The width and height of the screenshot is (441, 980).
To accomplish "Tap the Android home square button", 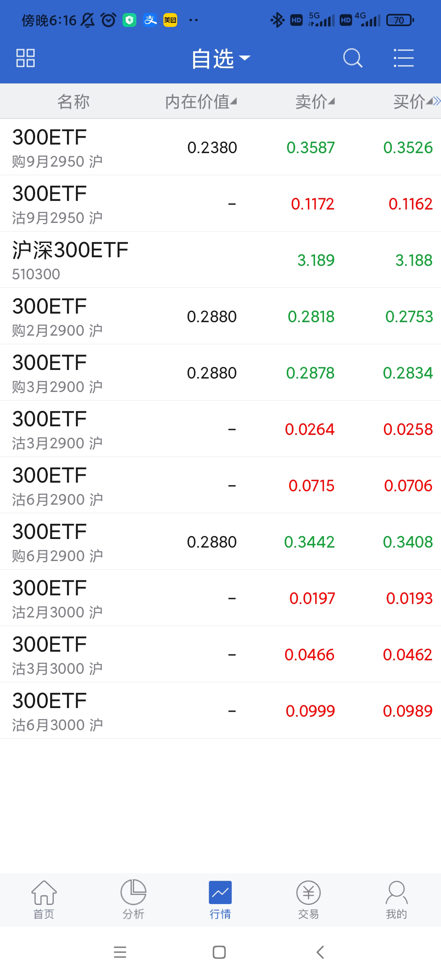I will (219, 952).
